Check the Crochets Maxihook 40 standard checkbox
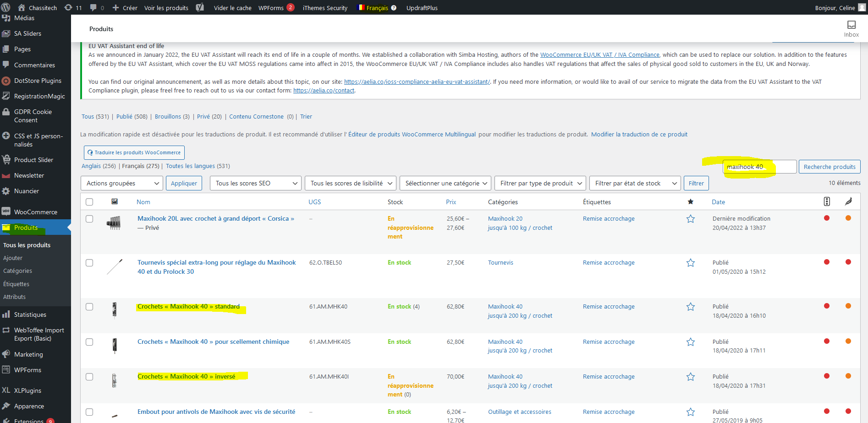Viewport: 868px width, 423px height. coord(89,307)
